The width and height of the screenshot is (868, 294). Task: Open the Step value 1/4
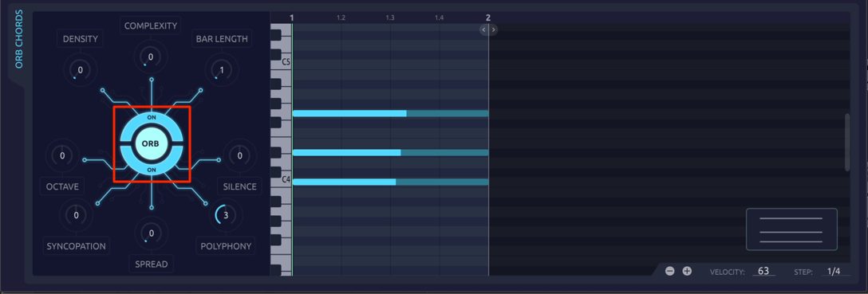point(833,272)
